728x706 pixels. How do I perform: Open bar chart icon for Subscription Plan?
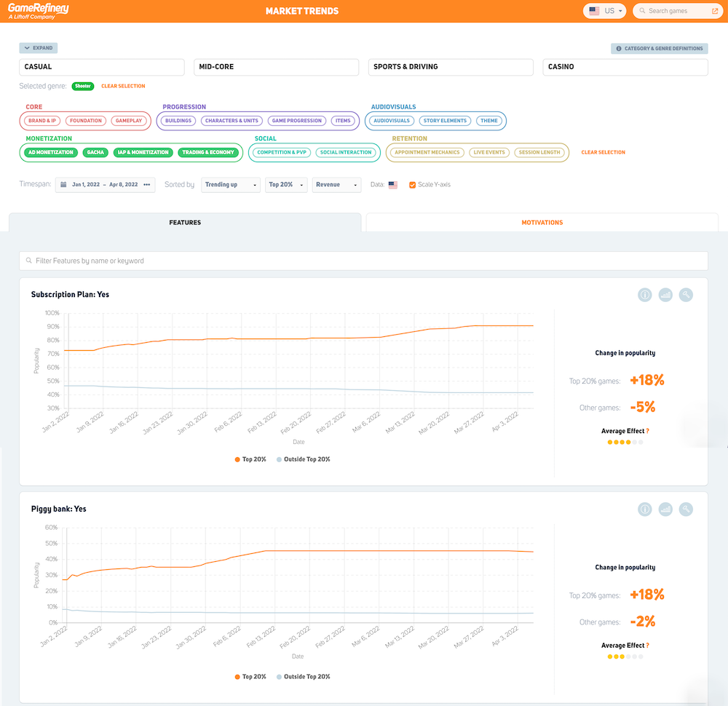tap(665, 295)
